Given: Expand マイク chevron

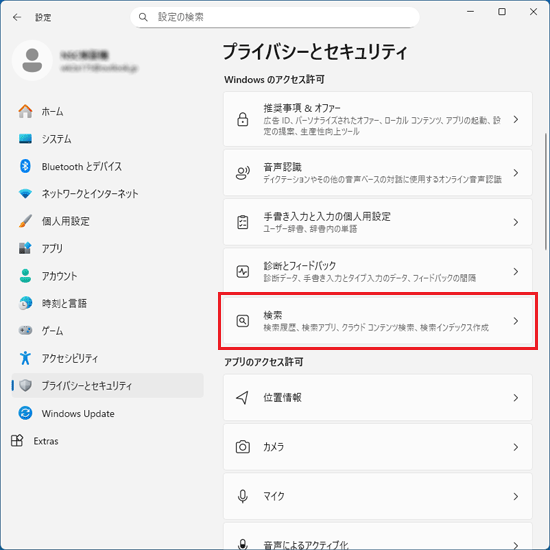Looking at the screenshot, I should coord(516,496).
